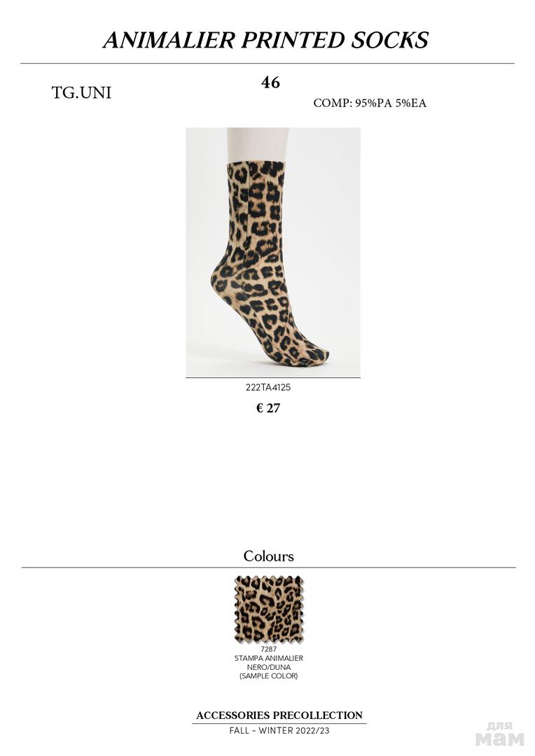
Task: Click the colour code 7287
Action: (269, 649)
